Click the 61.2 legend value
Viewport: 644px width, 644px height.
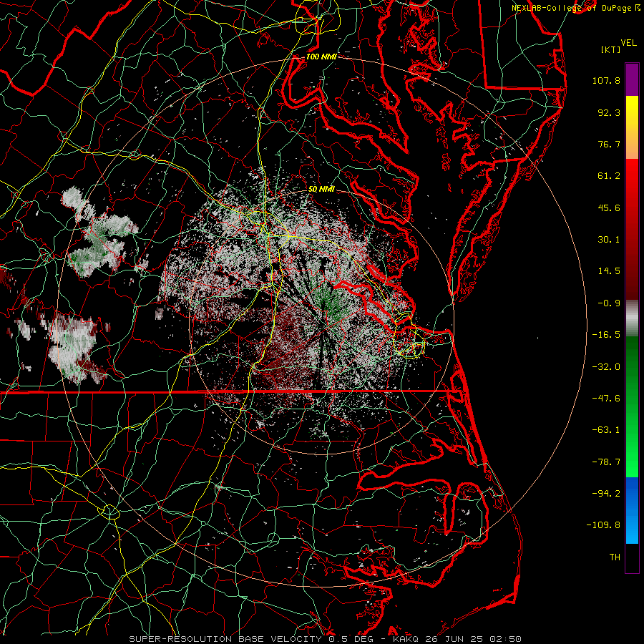coord(609,176)
